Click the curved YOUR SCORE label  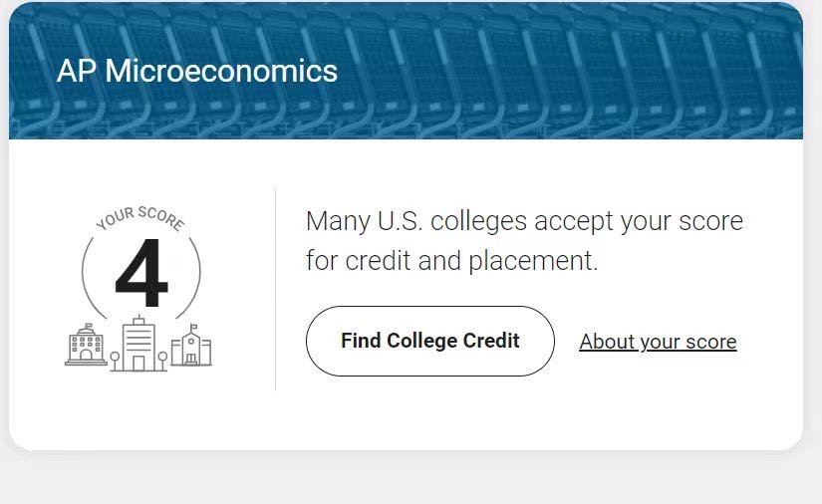click(x=140, y=218)
